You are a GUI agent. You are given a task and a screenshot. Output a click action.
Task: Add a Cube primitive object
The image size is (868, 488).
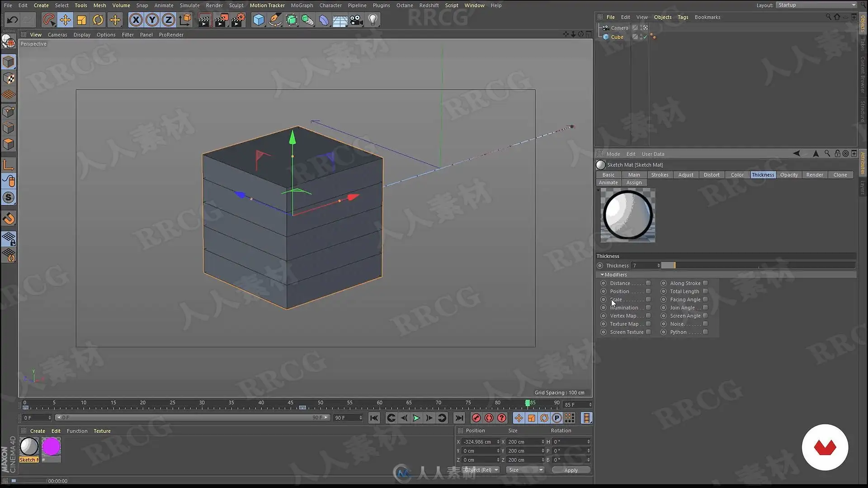(x=259, y=20)
